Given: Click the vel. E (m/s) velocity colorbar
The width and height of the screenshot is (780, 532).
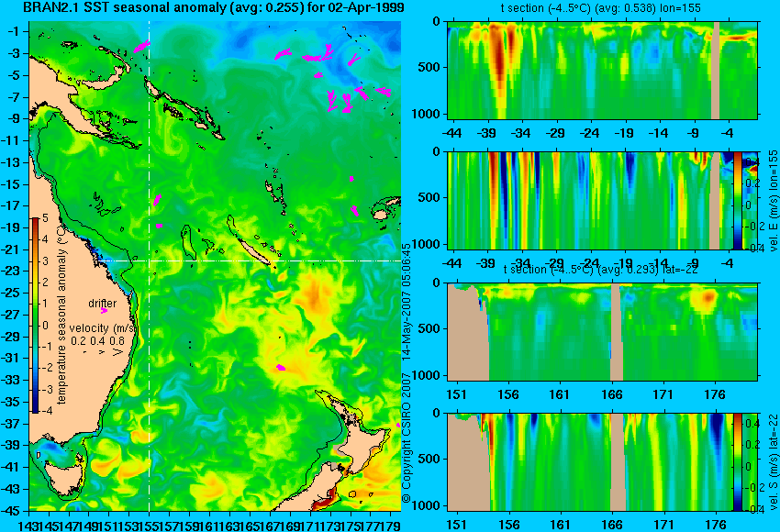Looking at the screenshot, I should pos(738,200).
